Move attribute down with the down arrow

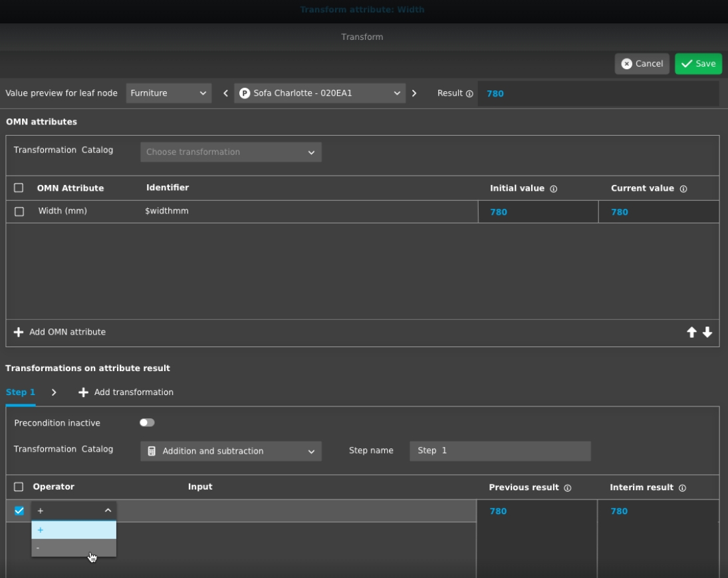click(x=707, y=333)
